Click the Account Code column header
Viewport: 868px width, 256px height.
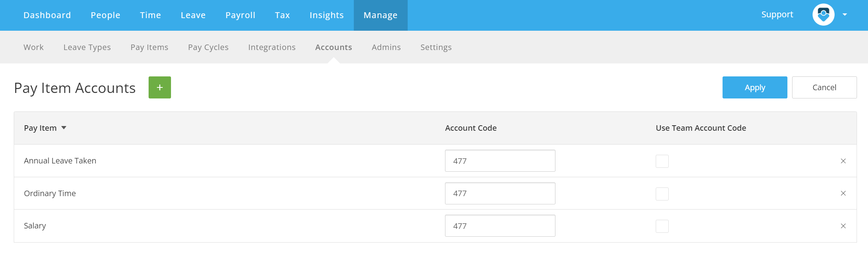pyautogui.click(x=471, y=128)
